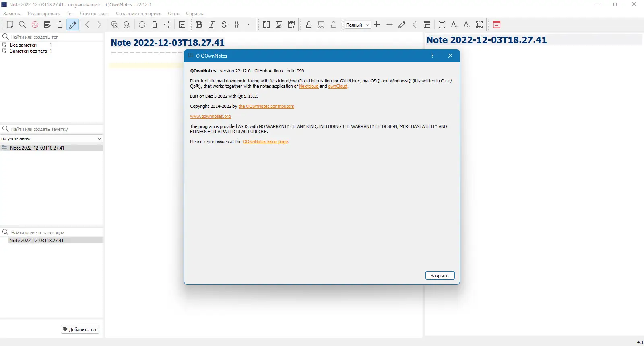The image size is (644, 346).
Task: Reset note text size
Action: pos(479,25)
